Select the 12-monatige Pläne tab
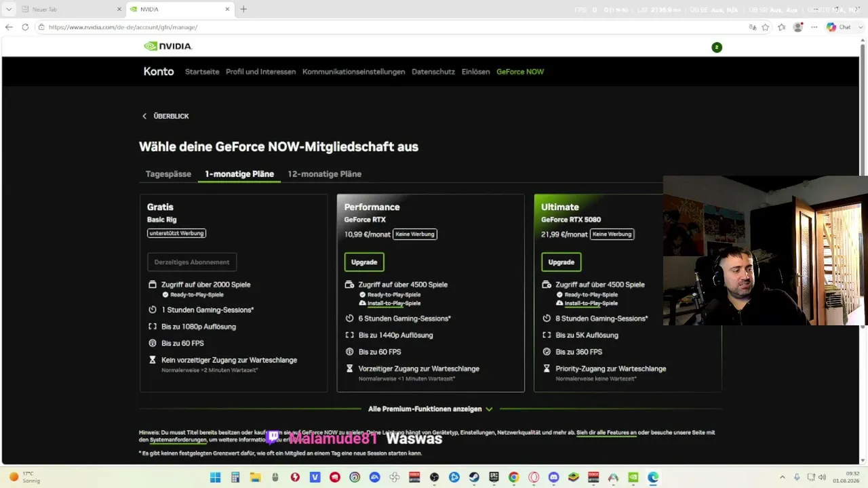 pos(324,174)
